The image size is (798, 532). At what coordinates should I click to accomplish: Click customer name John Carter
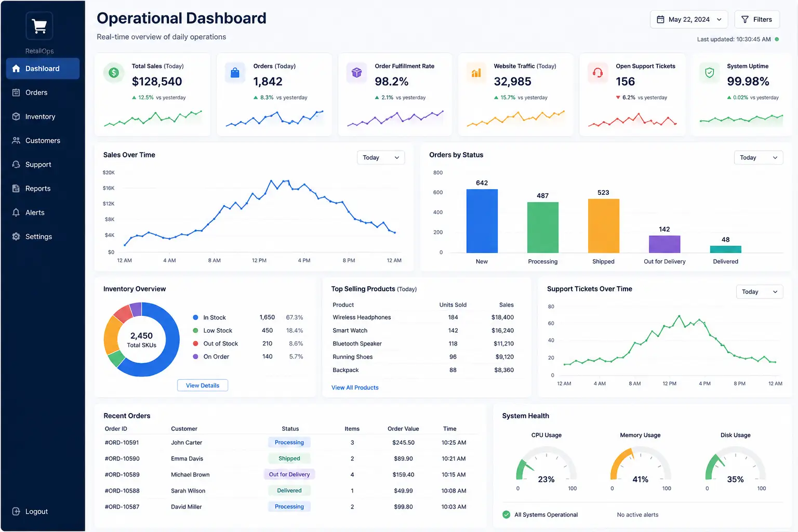187,443
